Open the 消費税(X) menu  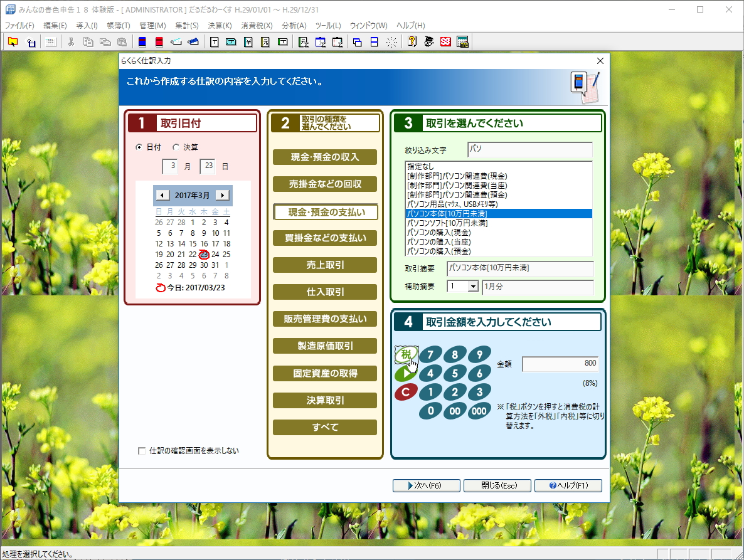257,26
